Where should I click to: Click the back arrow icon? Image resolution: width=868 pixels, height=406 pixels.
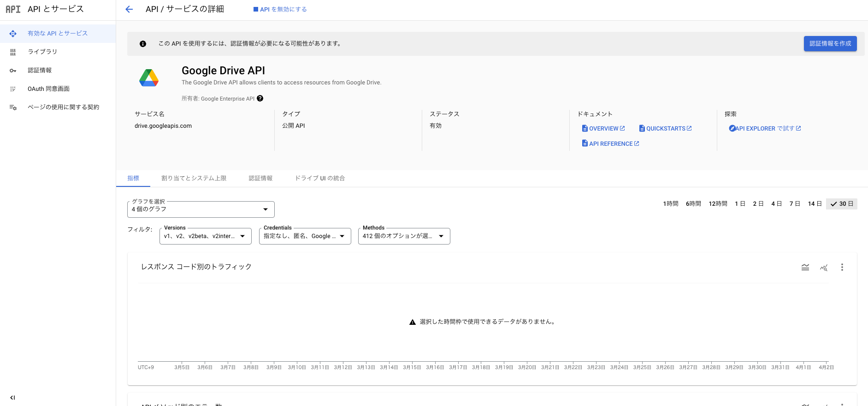[x=129, y=9]
